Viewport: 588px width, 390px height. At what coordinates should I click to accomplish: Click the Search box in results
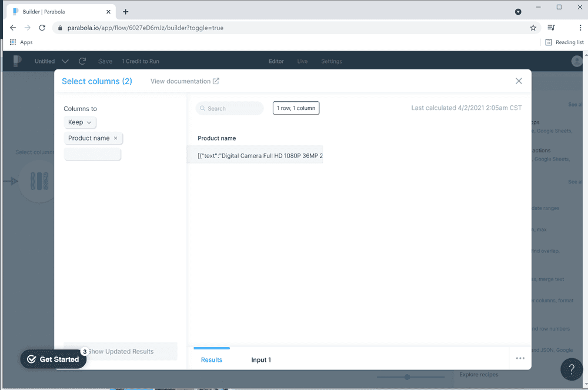point(229,108)
